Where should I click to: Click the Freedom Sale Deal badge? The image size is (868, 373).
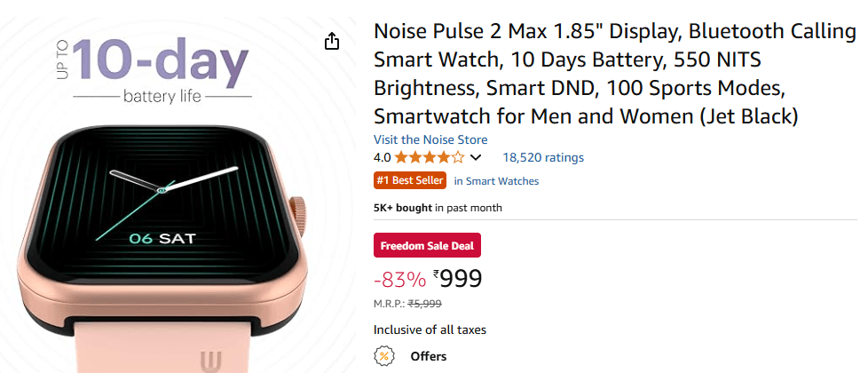click(427, 245)
